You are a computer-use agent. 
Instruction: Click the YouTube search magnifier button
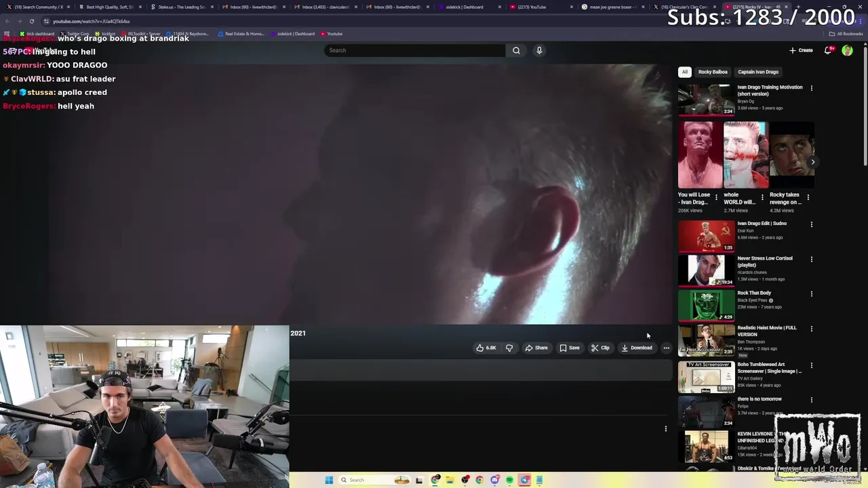[516, 50]
